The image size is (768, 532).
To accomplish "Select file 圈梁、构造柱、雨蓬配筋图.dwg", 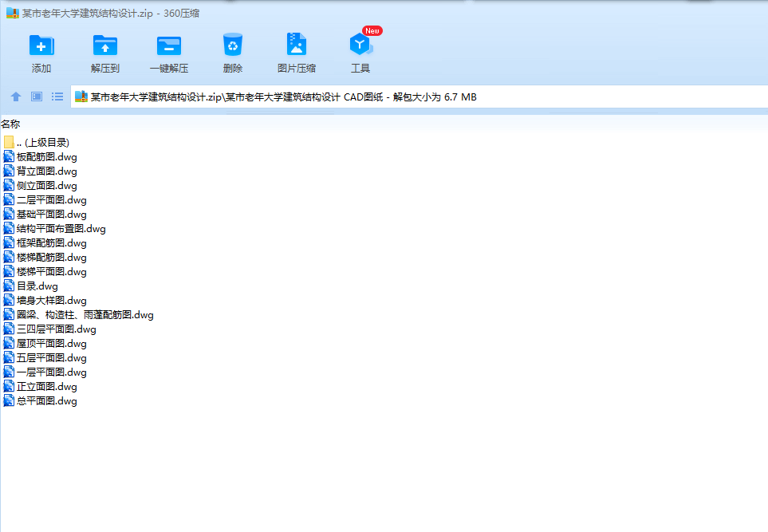I will tap(79, 315).
